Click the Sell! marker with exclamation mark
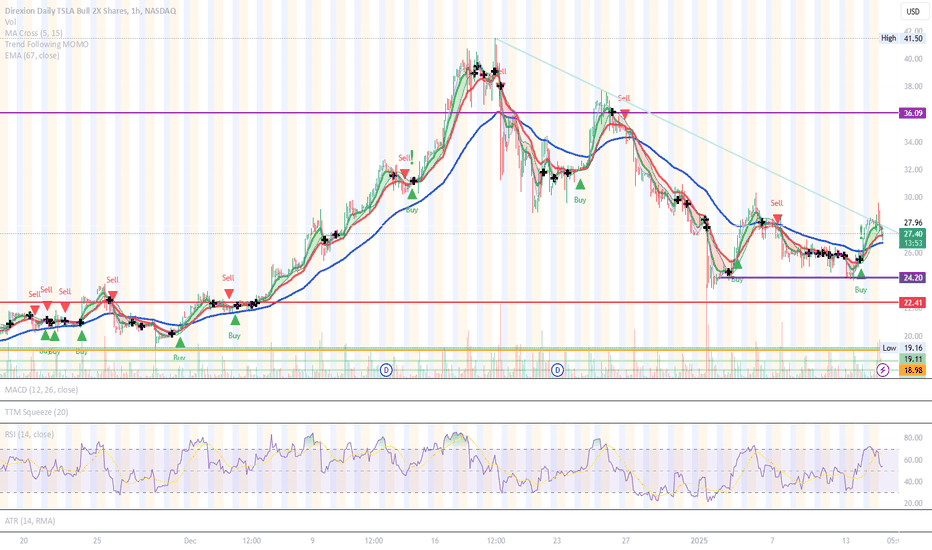Viewport: 932px width, 550px height. coord(407,157)
